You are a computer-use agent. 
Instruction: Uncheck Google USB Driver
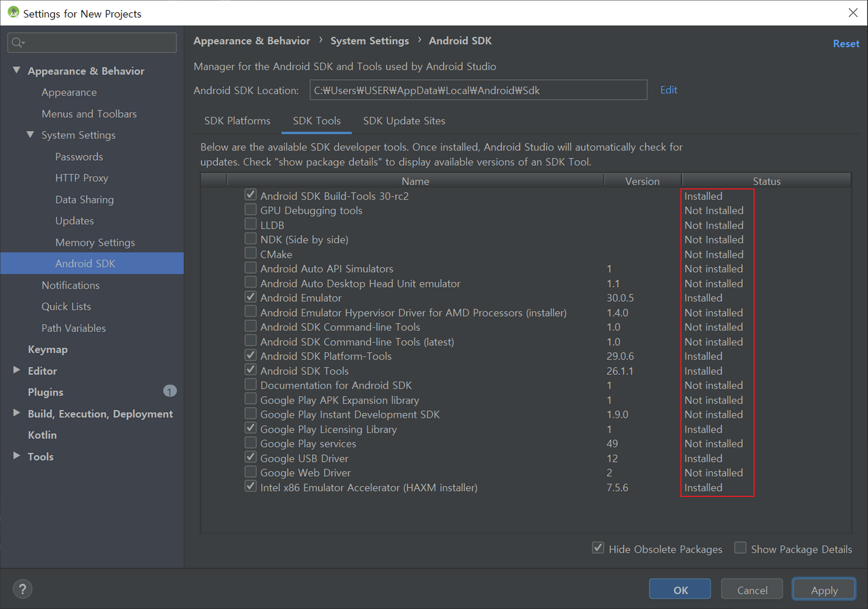(251, 458)
